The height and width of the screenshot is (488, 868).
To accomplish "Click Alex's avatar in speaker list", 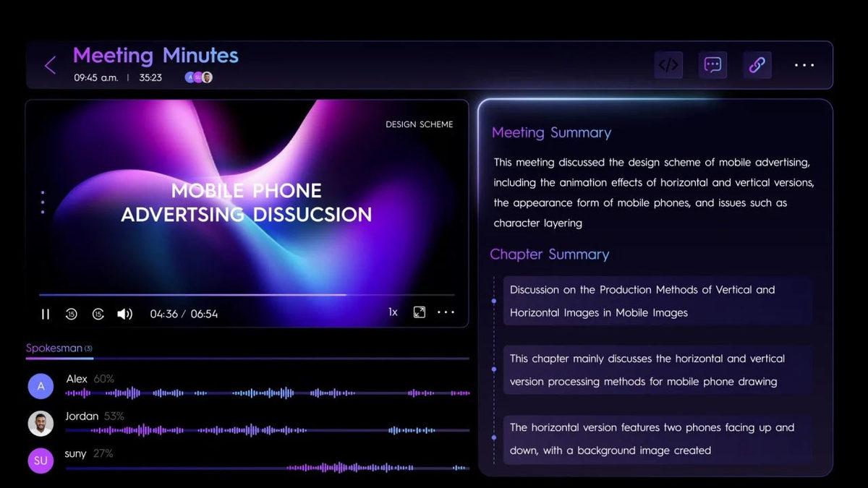I will pyautogui.click(x=41, y=386).
